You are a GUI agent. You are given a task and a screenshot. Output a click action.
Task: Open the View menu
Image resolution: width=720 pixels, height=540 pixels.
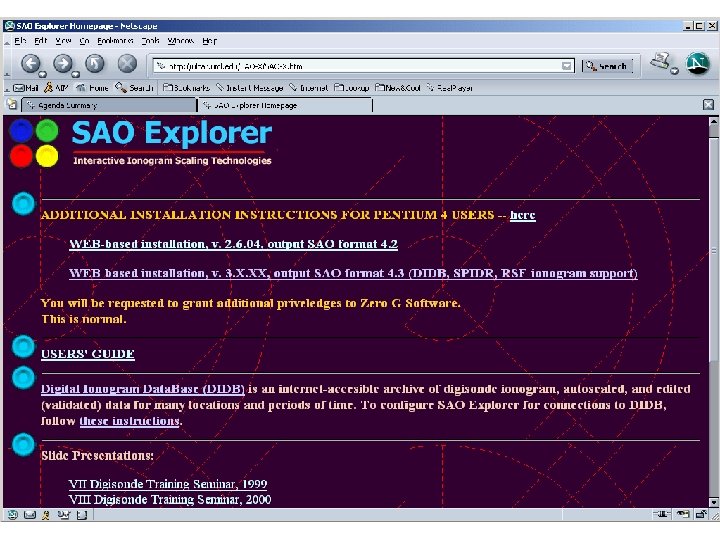pos(63,40)
